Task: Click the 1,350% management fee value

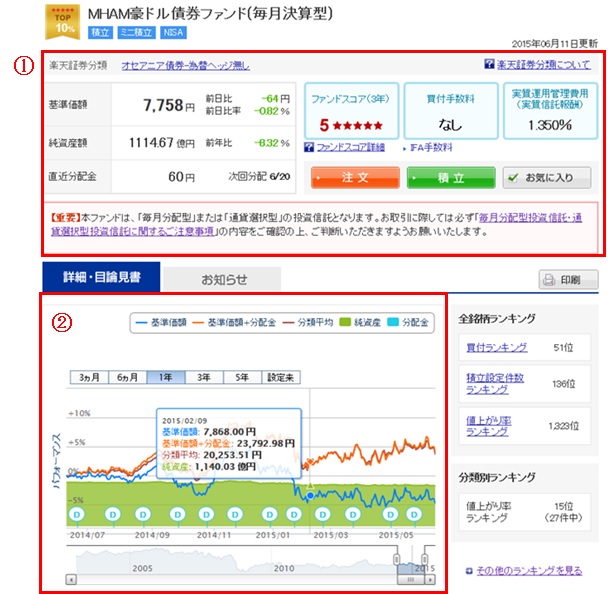Action: (x=550, y=125)
